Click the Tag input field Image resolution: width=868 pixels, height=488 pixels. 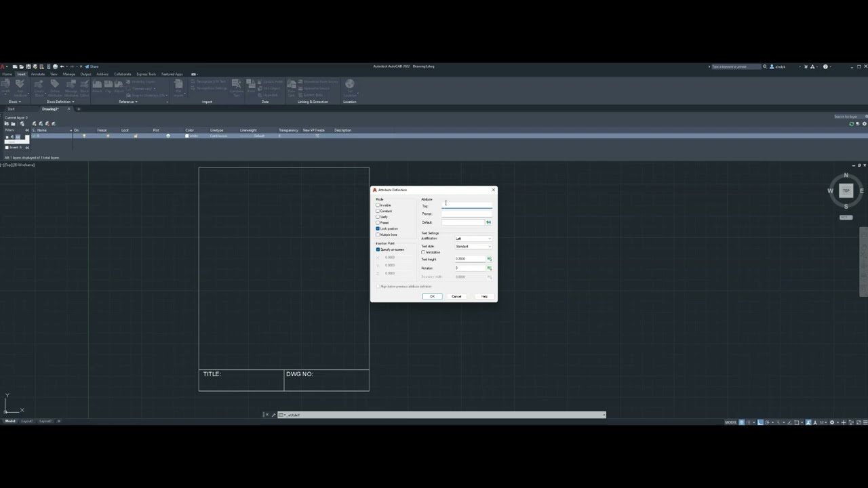point(467,206)
